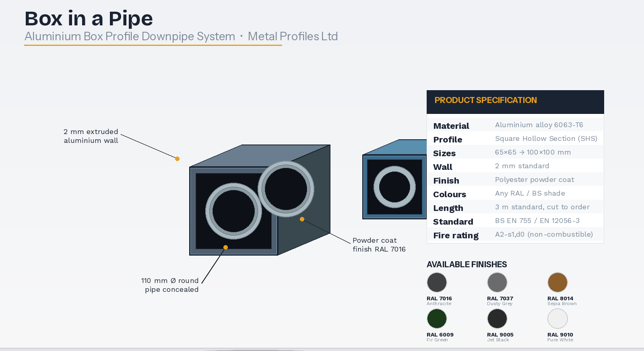644x351 pixels.
Task: Click the orange marker at the aluminium wall callout
Action: tap(177, 159)
